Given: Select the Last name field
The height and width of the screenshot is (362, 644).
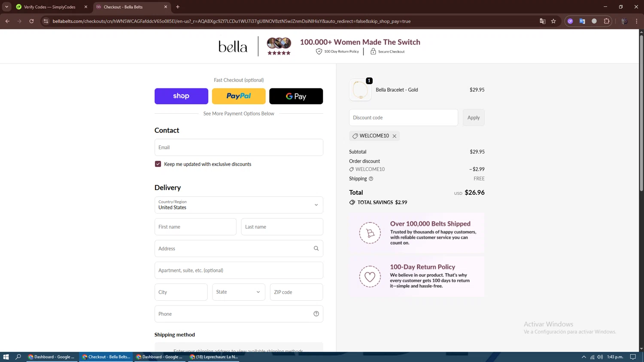Looking at the screenshot, I should (x=282, y=227).
